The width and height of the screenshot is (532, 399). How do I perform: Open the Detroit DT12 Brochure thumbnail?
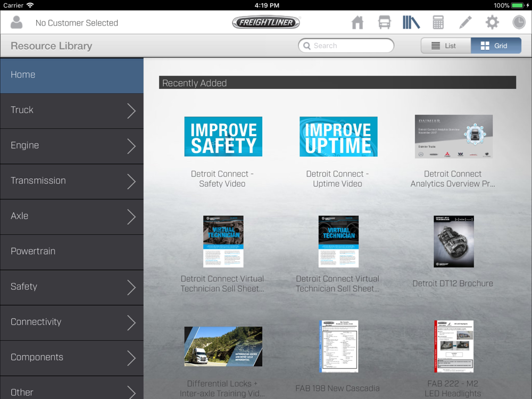(453, 242)
